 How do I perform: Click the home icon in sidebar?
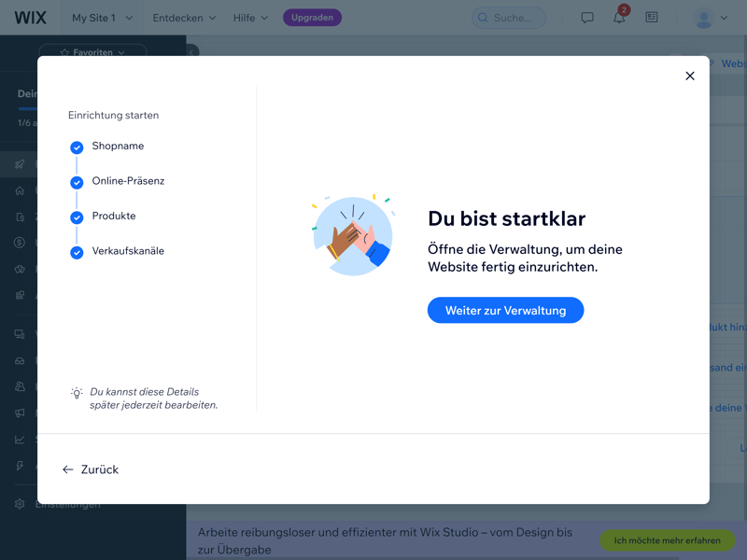click(x=20, y=190)
